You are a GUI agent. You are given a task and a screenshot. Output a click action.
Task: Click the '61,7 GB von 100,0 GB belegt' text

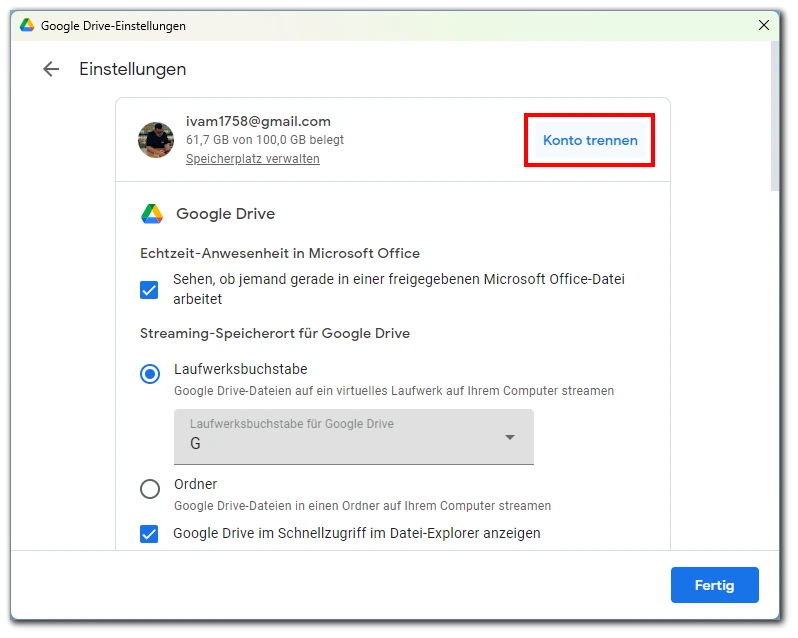click(265, 139)
